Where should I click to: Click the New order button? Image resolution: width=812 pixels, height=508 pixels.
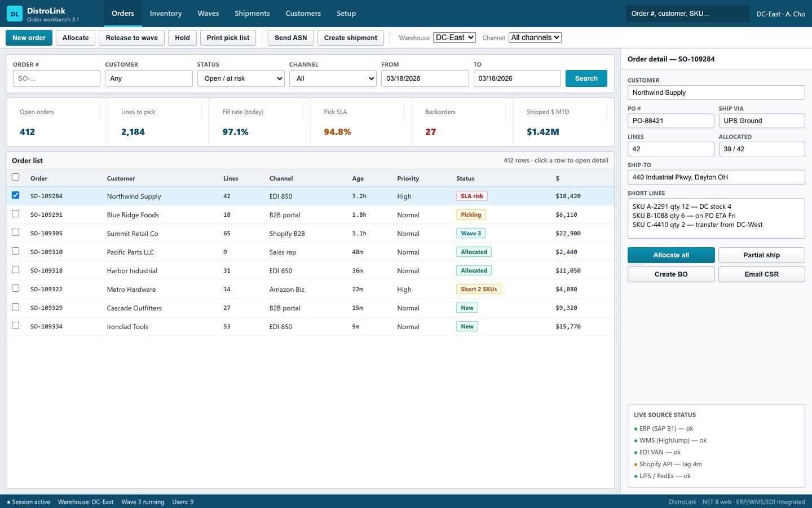point(29,38)
